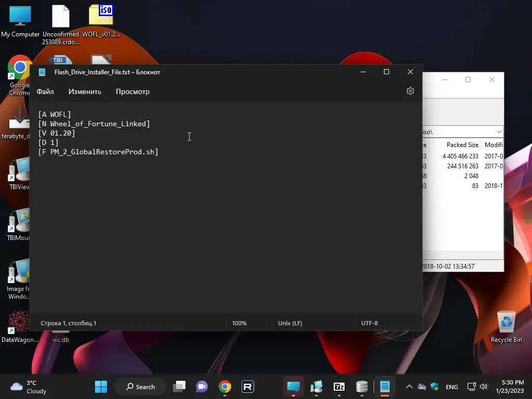The image size is (532, 399).
Task: Select the row with packed size 4 405 466 233
Action: (463, 156)
